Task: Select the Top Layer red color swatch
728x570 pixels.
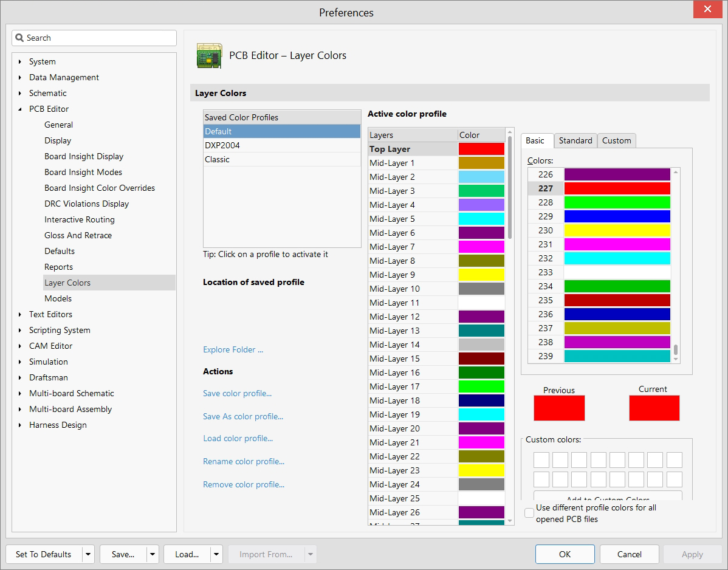Action: click(481, 149)
